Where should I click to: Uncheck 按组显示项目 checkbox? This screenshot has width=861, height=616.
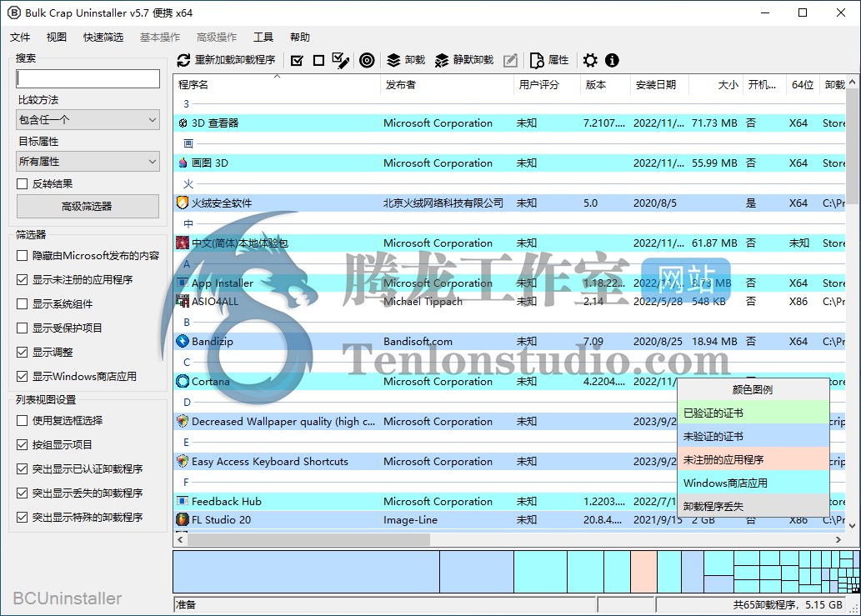(x=22, y=445)
